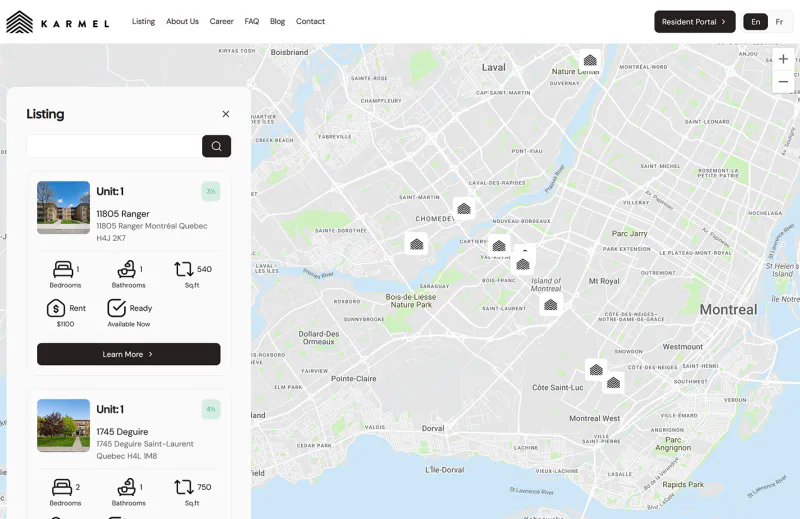Zoom in on the map
800x519 pixels.
pos(783,59)
